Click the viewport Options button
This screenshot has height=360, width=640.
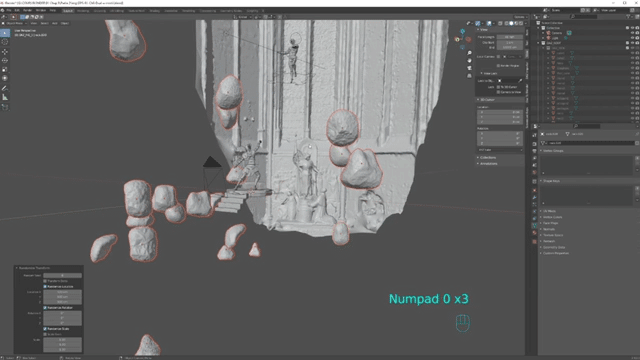point(520,17)
